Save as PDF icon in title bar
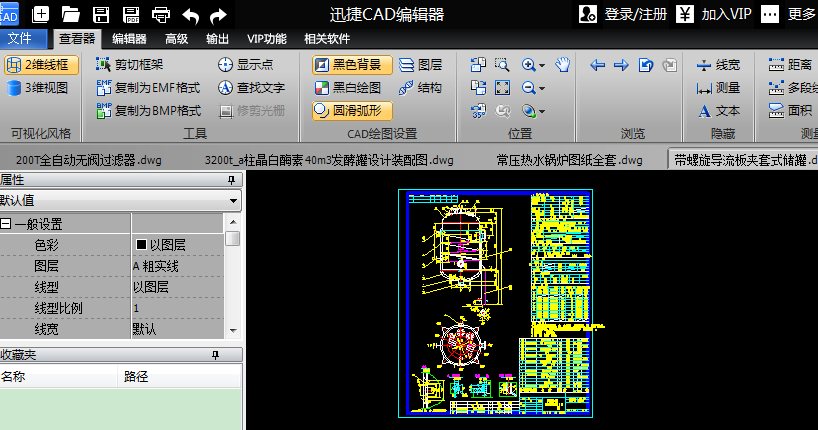Screen dimensions: 818x430 (x=130, y=14)
